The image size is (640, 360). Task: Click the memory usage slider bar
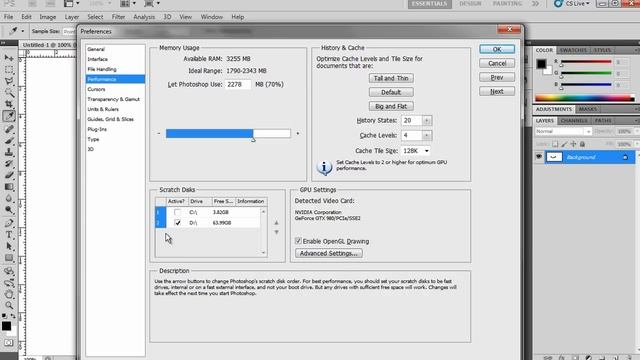(228, 133)
